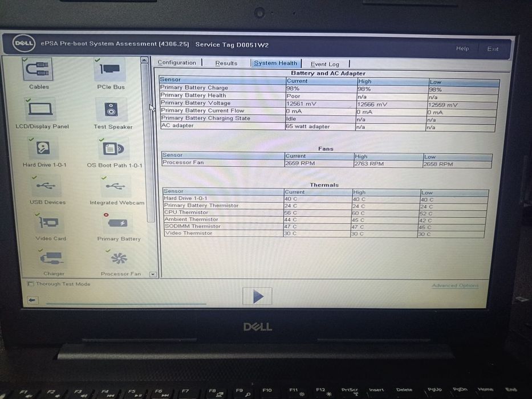The height and width of the screenshot is (399, 532).
Task: Click the Video Thermistor row label
Action: (189, 233)
